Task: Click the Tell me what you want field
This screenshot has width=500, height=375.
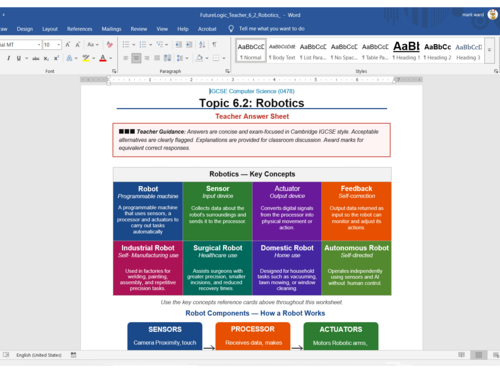Action: pyautogui.click(x=272, y=29)
